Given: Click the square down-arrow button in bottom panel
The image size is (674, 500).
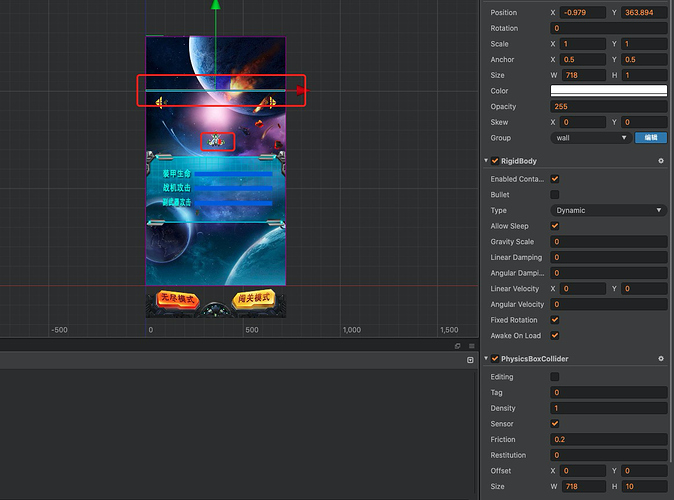Looking at the screenshot, I should point(470,360).
